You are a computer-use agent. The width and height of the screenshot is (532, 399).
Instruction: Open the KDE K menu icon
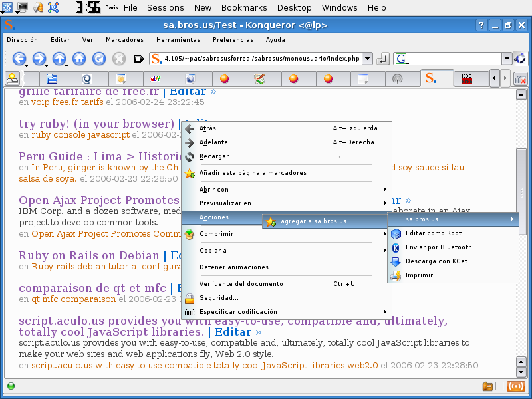(x=7, y=7)
